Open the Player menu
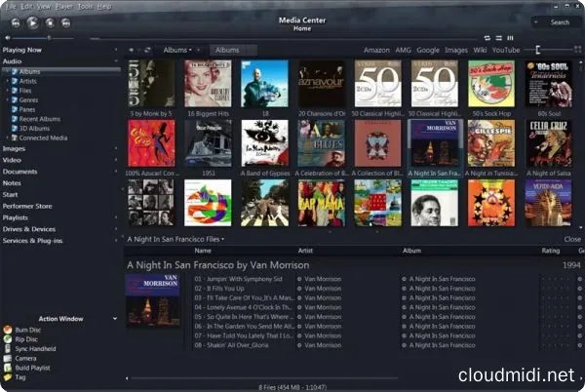 pyautogui.click(x=63, y=6)
